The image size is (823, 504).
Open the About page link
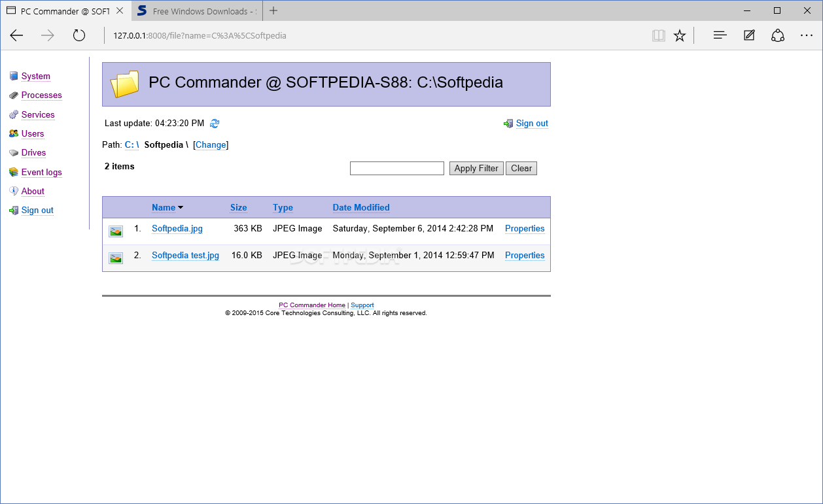tap(33, 191)
